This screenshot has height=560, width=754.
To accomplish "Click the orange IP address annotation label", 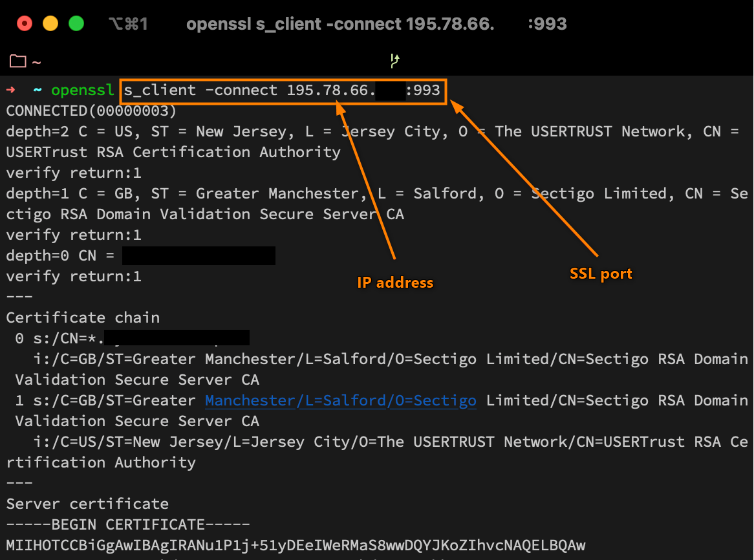I will (x=395, y=283).
